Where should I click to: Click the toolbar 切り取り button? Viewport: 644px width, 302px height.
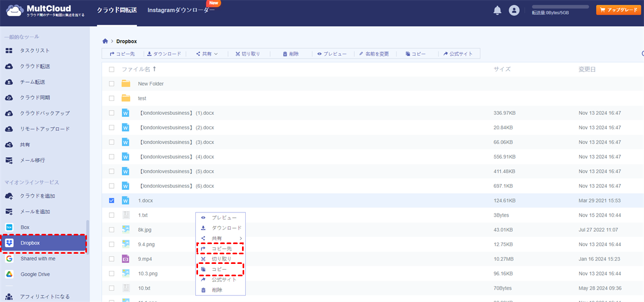[x=247, y=54]
